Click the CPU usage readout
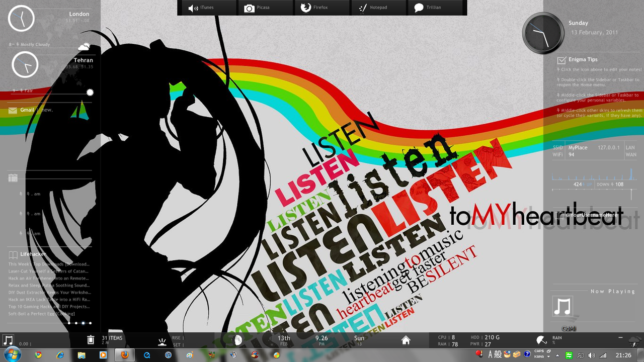This screenshot has height=362, width=644. 447,337
